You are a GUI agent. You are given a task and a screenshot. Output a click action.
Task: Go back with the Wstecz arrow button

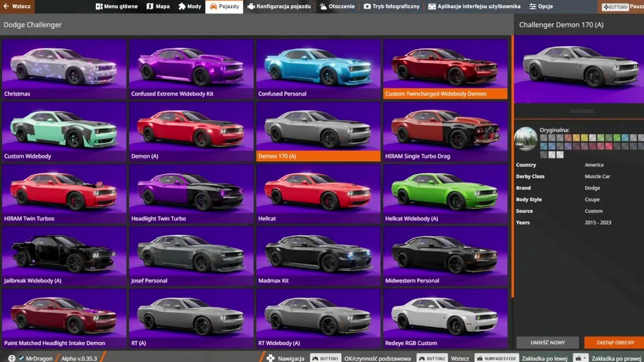pos(17,7)
